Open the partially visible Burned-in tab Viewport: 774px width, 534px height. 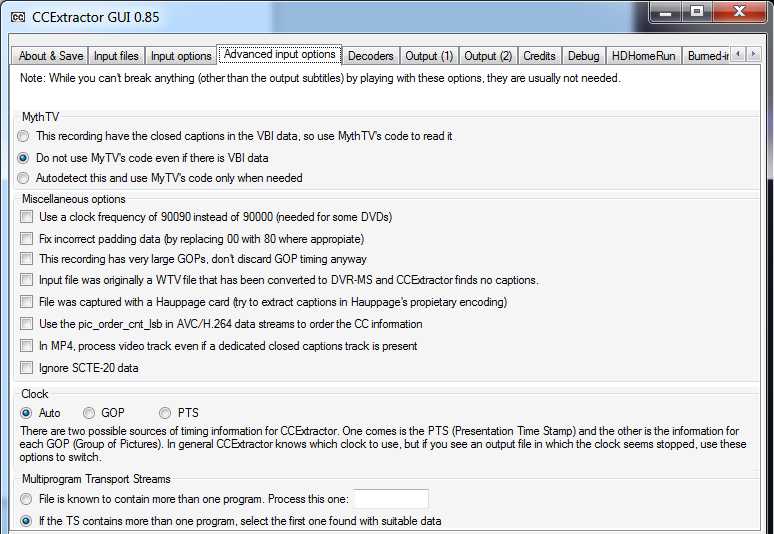click(x=706, y=56)
